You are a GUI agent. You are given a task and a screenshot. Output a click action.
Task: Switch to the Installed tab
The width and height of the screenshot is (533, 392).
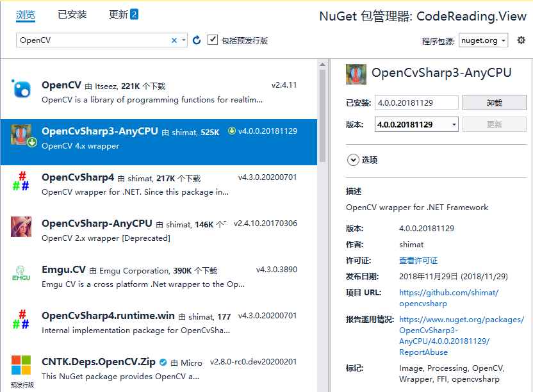(72, 14)
